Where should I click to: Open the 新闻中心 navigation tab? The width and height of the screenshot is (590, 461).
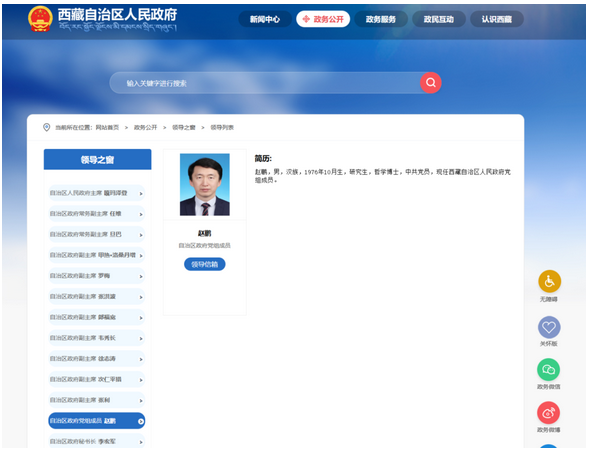(265, 19)
